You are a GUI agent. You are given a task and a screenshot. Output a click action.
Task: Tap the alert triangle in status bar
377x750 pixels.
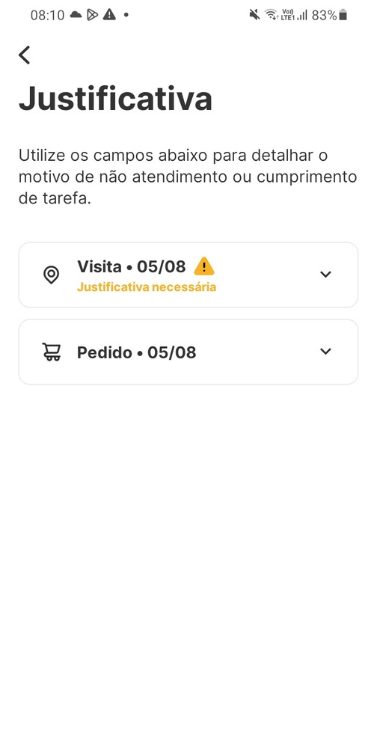tap(110, 15)
